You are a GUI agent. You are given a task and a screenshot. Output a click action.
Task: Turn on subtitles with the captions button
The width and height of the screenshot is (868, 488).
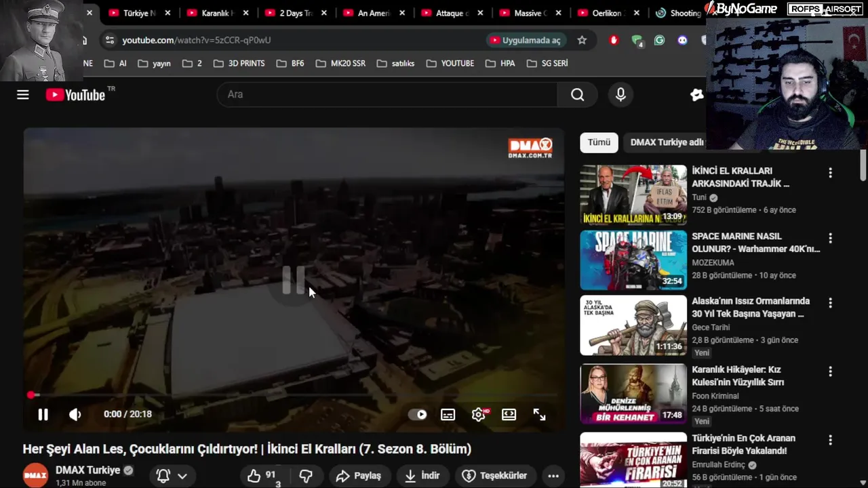coord(448,415)
